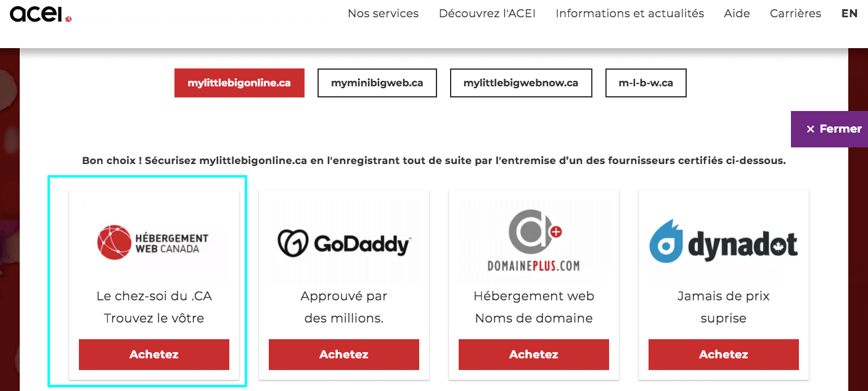Click Achetez under DomainePlus.com
The width and height of the screenshot is (868, 391).
534,355
